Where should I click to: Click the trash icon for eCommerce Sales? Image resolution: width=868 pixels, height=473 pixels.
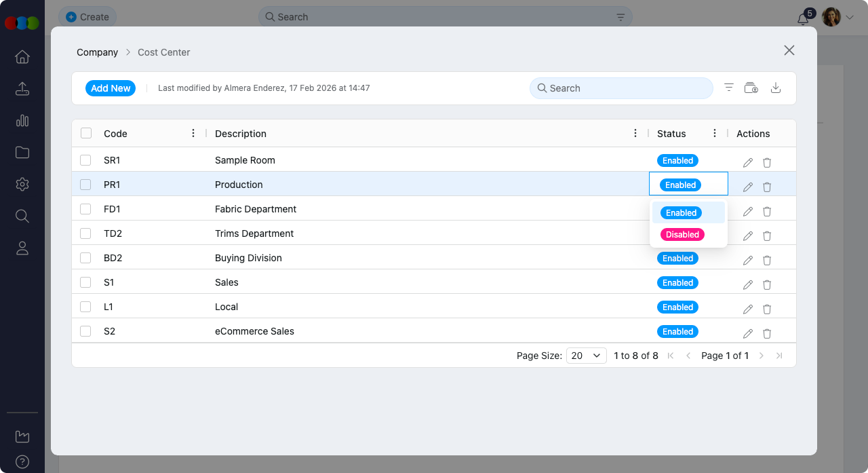point(767,334)
